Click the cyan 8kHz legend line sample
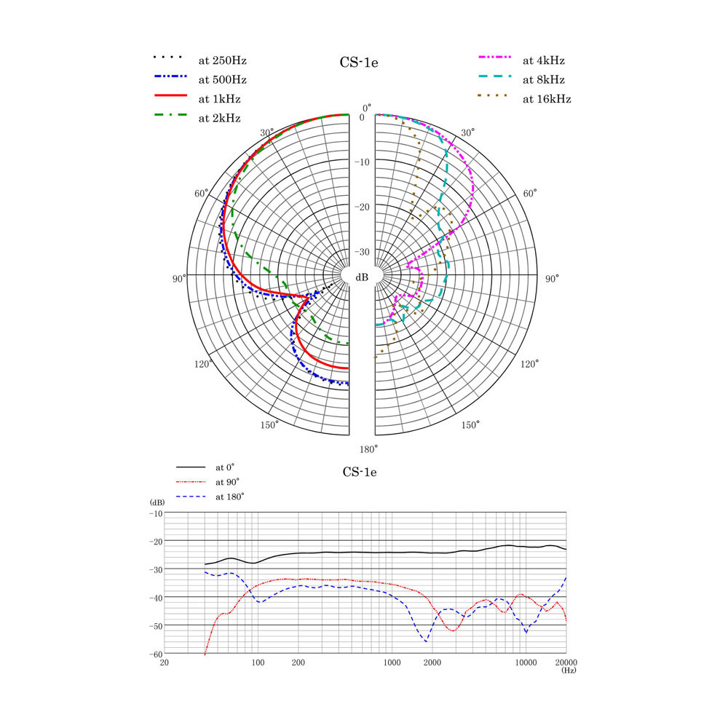 [496, 76]
